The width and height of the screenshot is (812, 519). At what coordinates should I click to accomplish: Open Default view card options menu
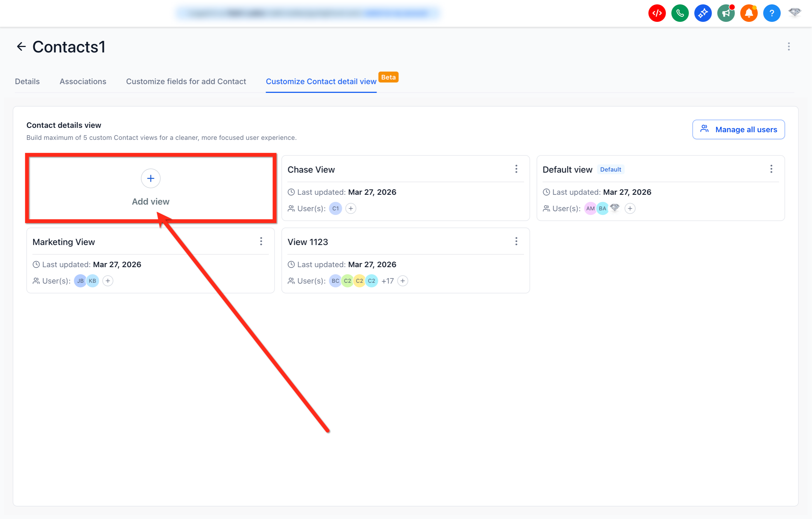771,169
